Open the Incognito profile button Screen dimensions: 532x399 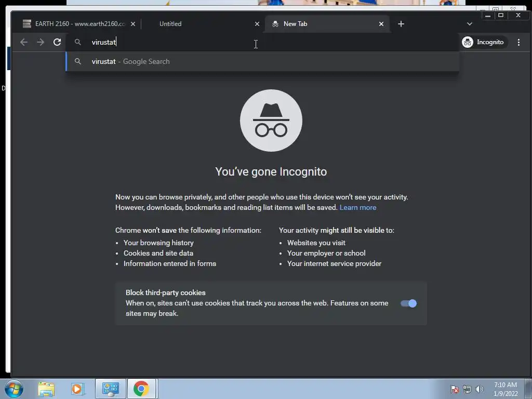(x=484, y=42)
